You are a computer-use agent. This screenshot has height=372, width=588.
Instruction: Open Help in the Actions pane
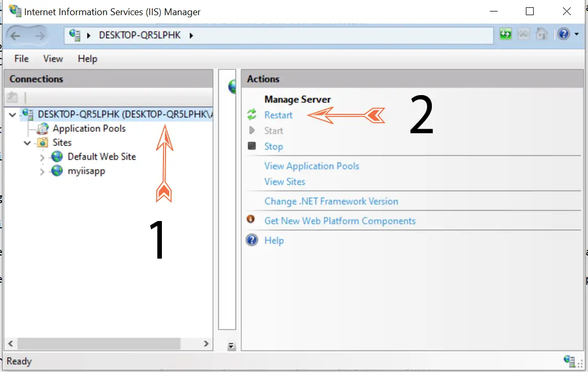point(274,240)
